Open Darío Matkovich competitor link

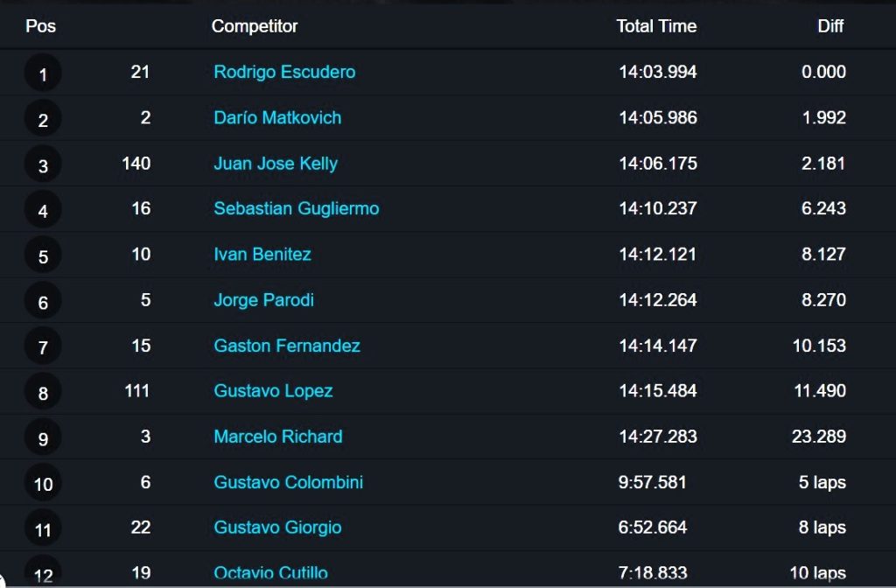277,118
